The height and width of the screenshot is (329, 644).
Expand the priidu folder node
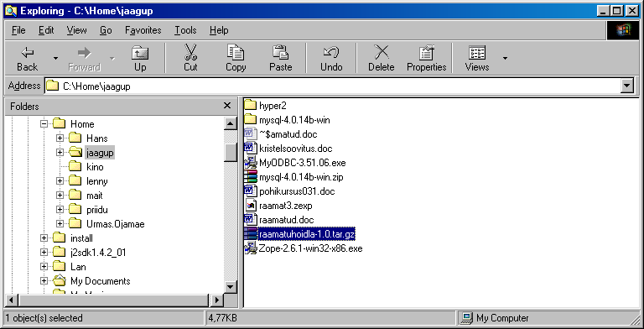point(60,210)
